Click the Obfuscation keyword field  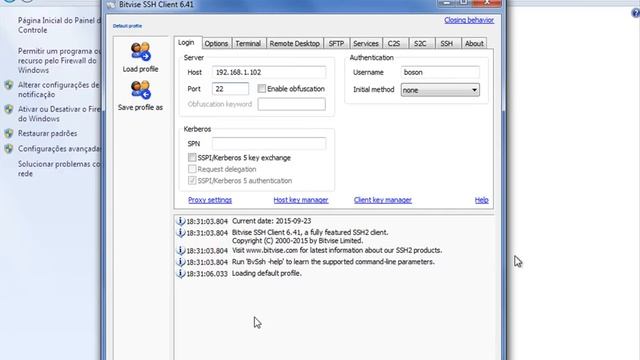pos(291,104)
